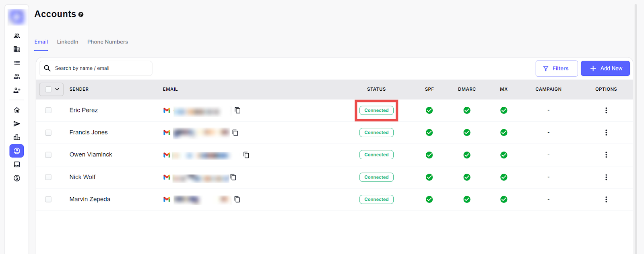Open the dollar billing icon in sidebar

point(17,178)
